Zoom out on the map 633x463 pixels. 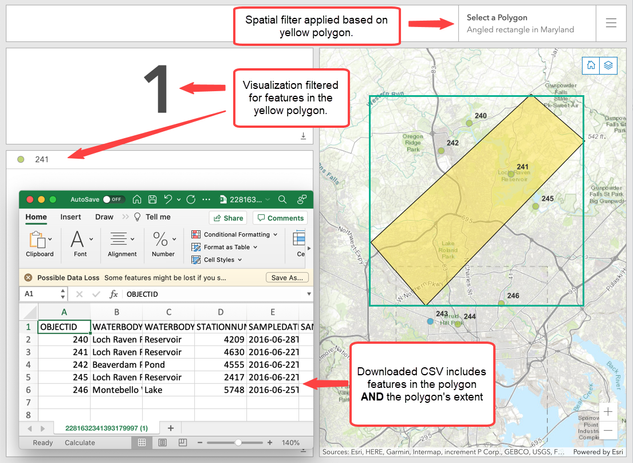click(x=608, y=430)
